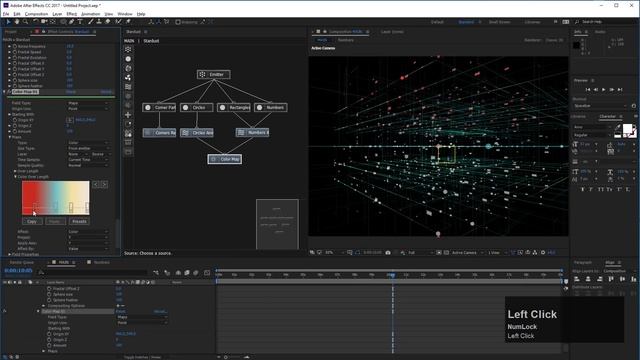Screen dimensions: 640x360
Task: Click Emitter icon in Stardust side toolbar
Action: tap(128, 49)
